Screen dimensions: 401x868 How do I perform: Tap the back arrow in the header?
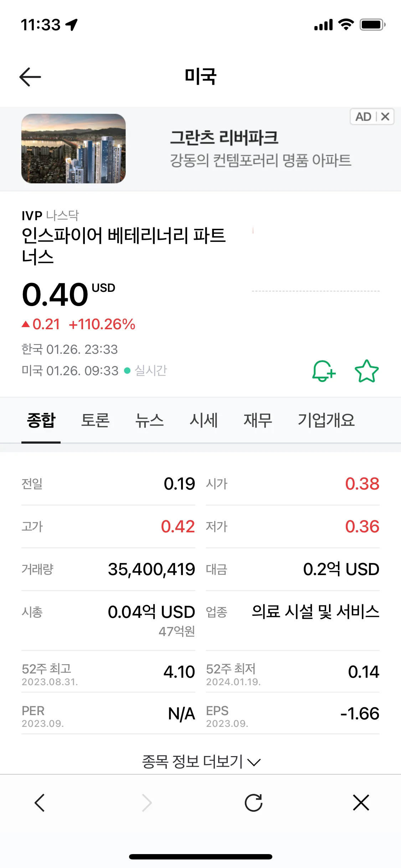30,77
